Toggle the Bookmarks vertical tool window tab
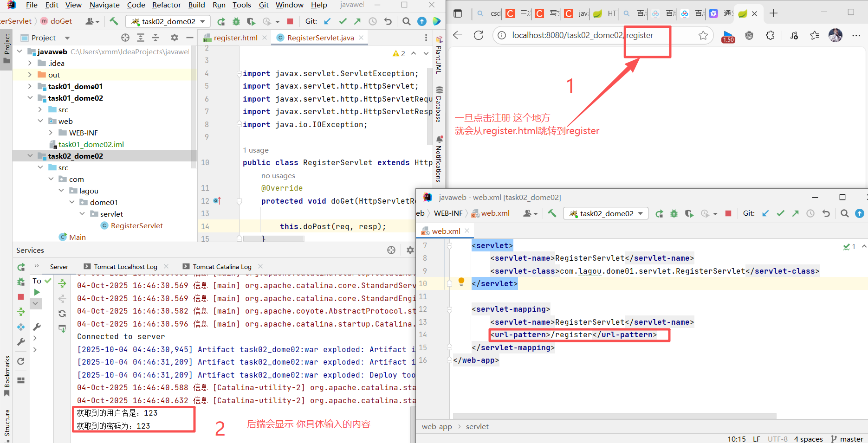 point(6,376)
